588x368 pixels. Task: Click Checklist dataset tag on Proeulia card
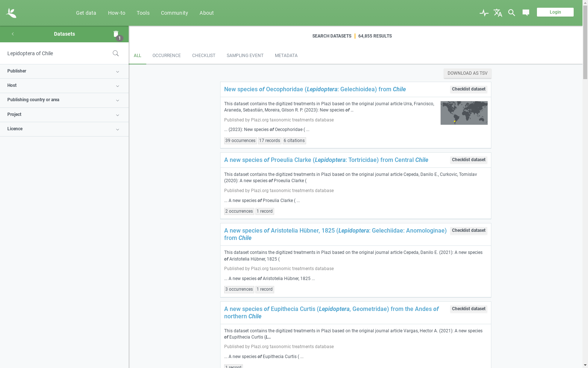(x=469, y=160)
